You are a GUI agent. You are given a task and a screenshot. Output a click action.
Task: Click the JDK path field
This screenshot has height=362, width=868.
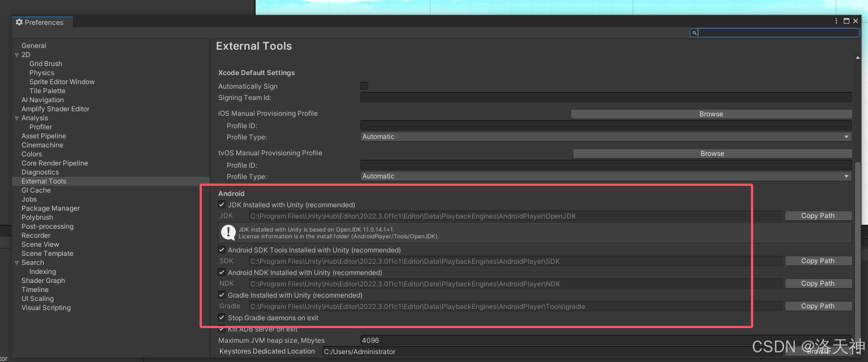[x=516, y=216]
